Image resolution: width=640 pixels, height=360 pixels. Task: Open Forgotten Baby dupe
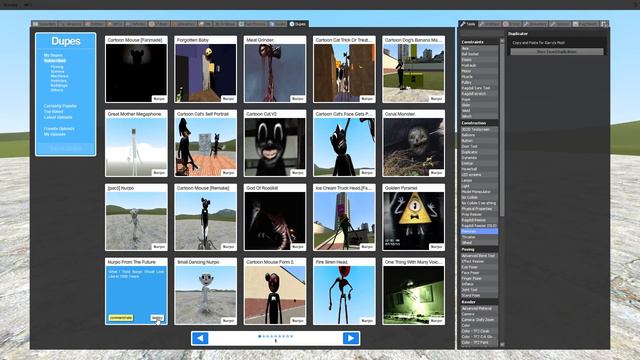point(205,69)
